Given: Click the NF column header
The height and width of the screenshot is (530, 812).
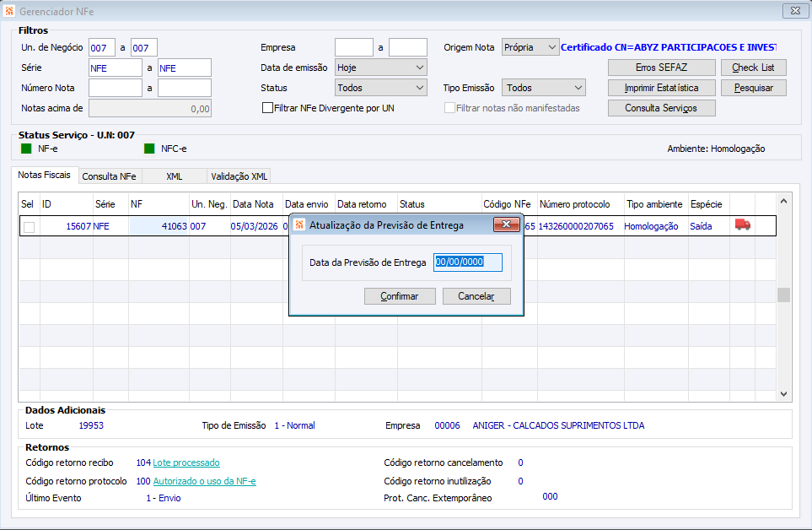Looking at the screenshot, I should [159, 204].
